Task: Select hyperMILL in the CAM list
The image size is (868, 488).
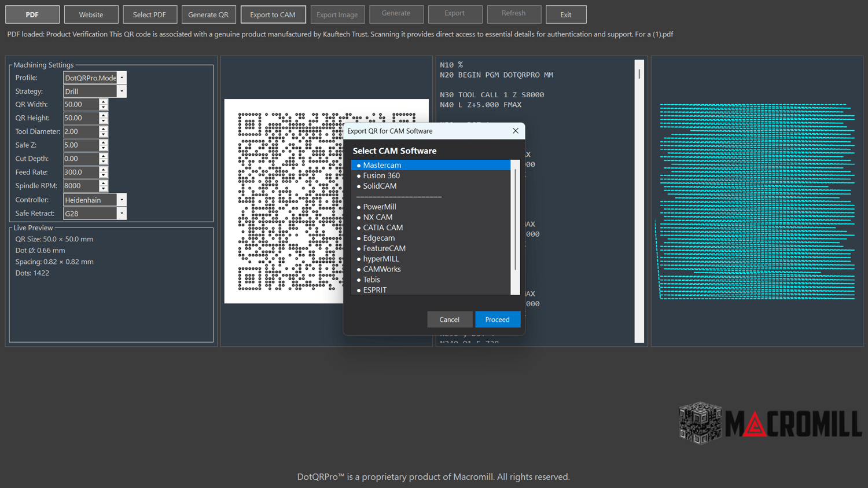Action: [431, 259]
